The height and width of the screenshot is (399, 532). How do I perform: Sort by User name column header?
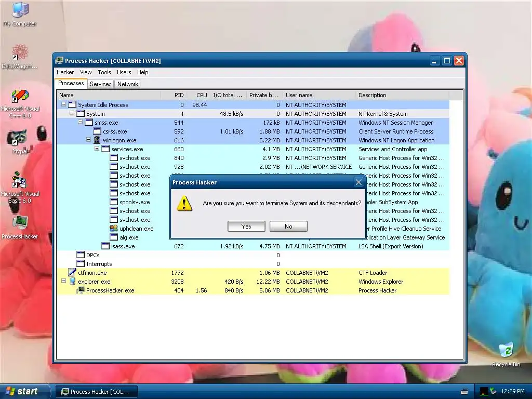coord(320,96)
